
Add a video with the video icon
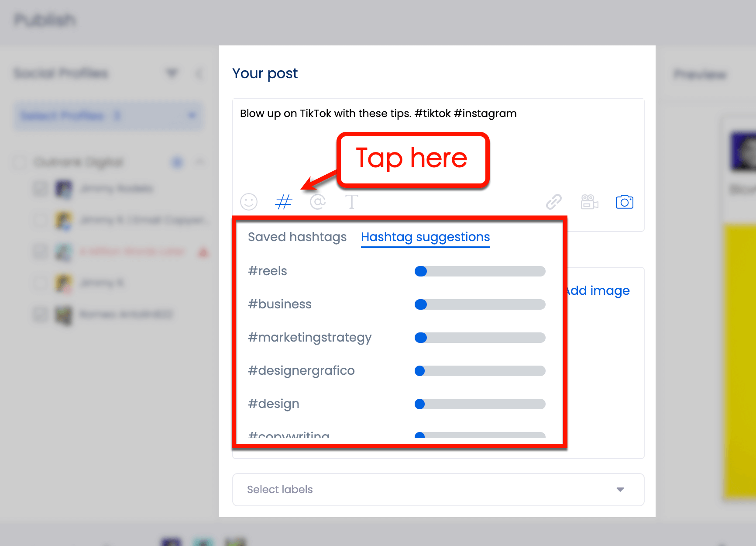(x=589, y=202)
